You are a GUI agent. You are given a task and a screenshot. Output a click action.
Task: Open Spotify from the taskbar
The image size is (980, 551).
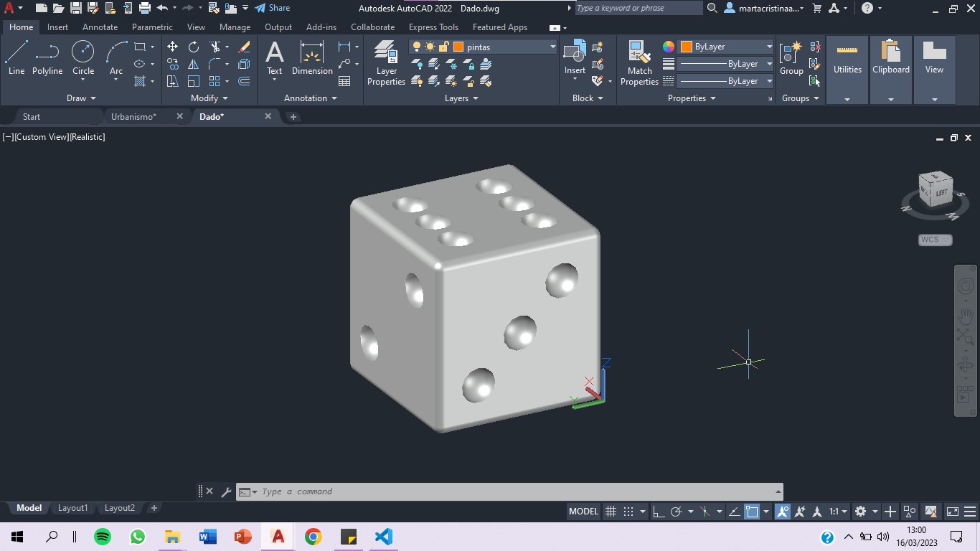103,537
